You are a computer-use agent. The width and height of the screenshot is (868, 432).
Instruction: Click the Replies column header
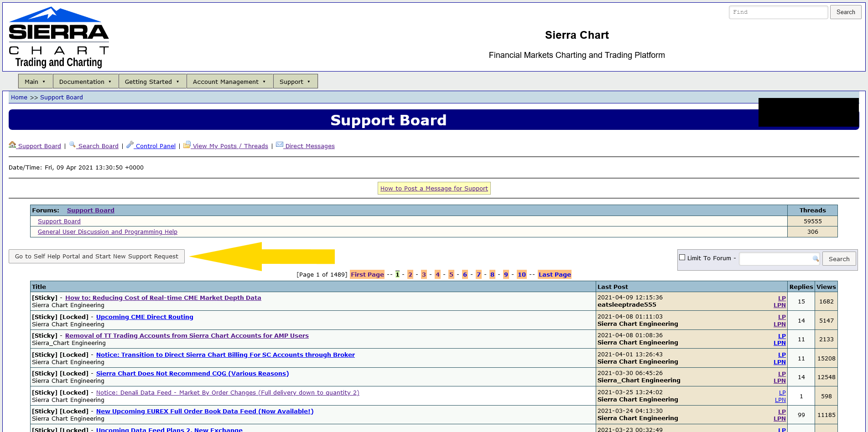[801, 287]
